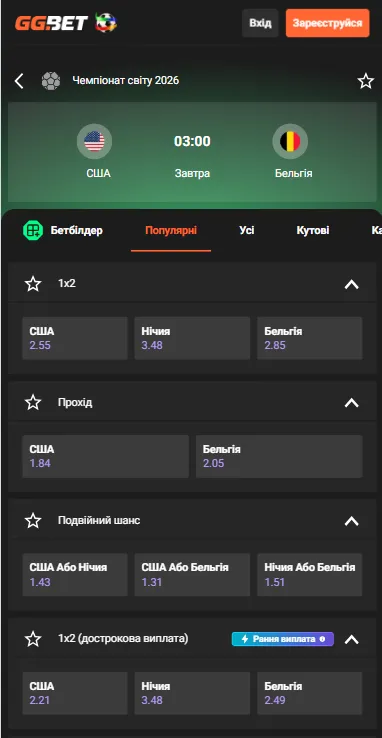Screen dimensions: 382x738
Task: Click the info icon on Рання виплата badge
Action: [322, 639]
